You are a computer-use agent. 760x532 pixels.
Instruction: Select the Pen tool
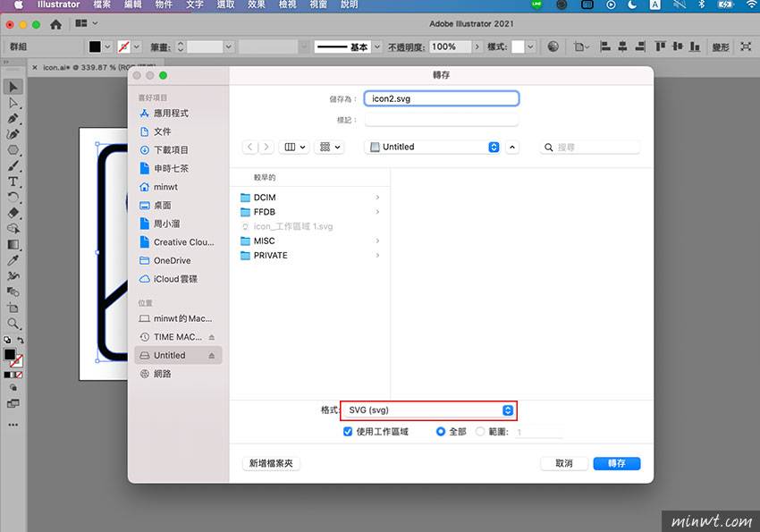point(13,118)
